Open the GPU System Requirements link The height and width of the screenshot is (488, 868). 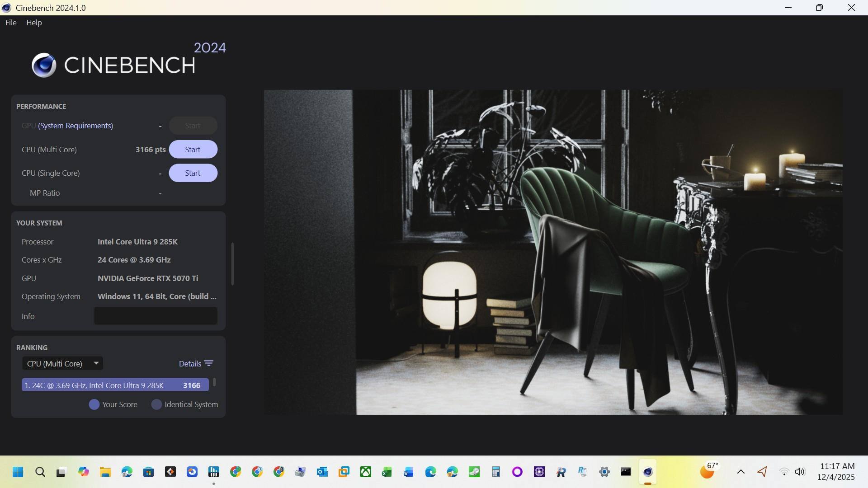(x=75, y=126)
